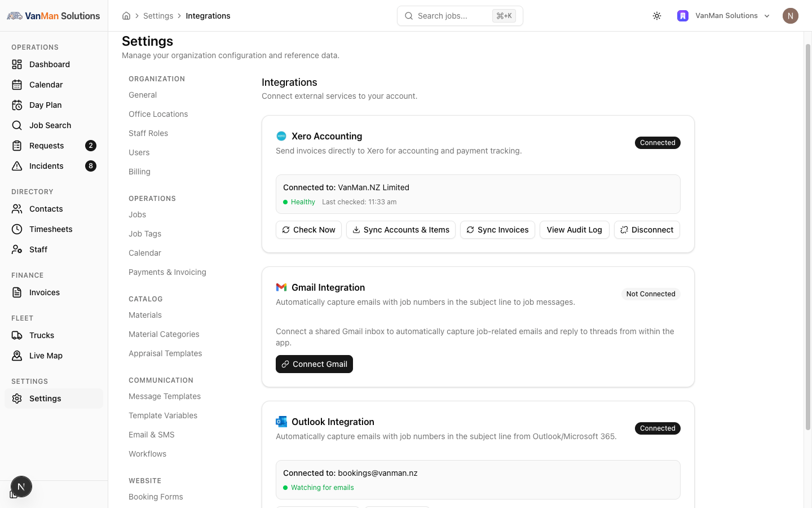The height and width of the screenshot is (508, 812).
Task: Open the Live Map
Action: tap(54, 356)
